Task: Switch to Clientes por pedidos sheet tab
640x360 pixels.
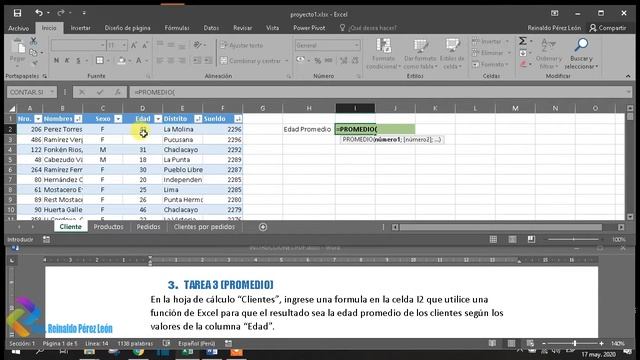Action: 204,227
